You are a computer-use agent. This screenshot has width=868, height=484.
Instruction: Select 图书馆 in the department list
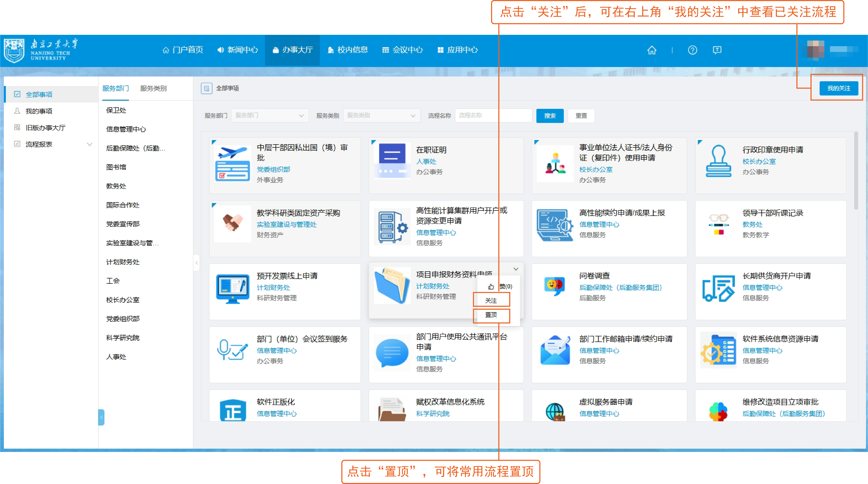(116, 167)
